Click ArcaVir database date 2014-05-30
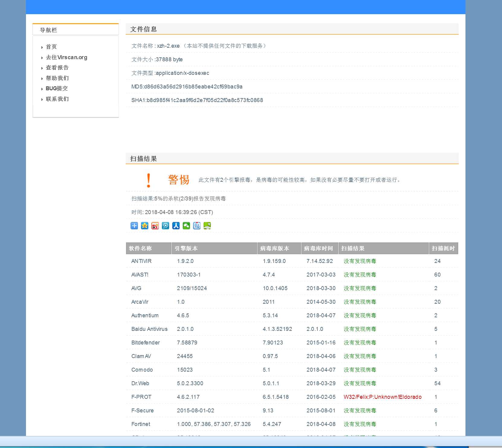Screen dimensions: 502x448 321,302
